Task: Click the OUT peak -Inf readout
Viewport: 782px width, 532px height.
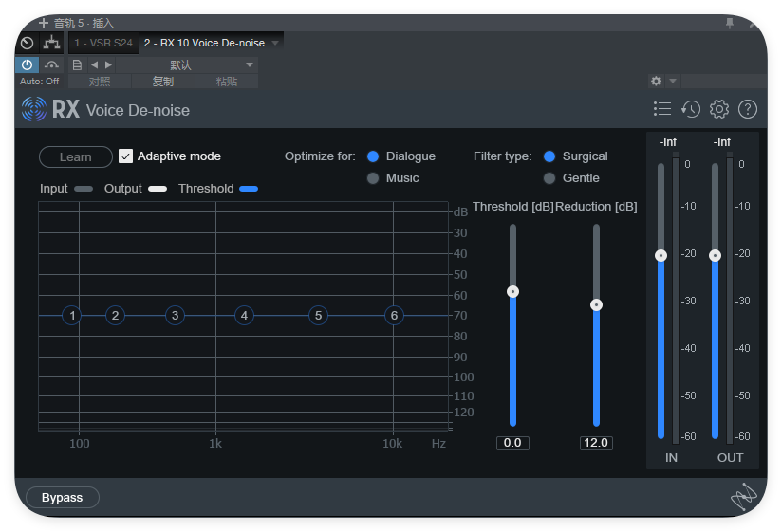Action: [x=721, y=142]
